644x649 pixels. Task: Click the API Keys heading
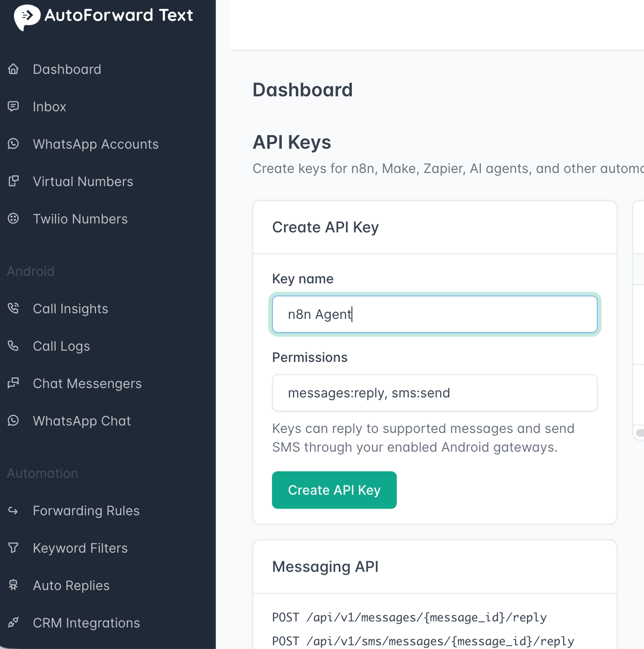tap(292, 142)
